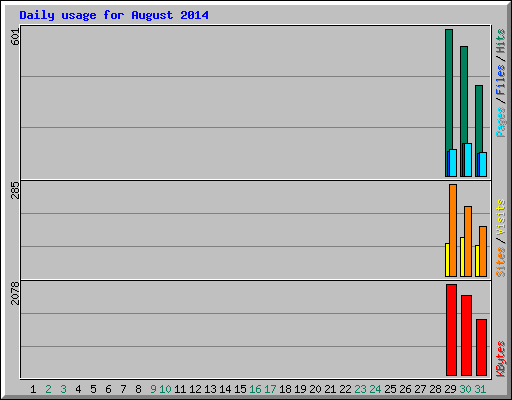Screen dimensions: 512x400
Task: Click the 'KBytes' legend label
Action: tap(500, 359)
